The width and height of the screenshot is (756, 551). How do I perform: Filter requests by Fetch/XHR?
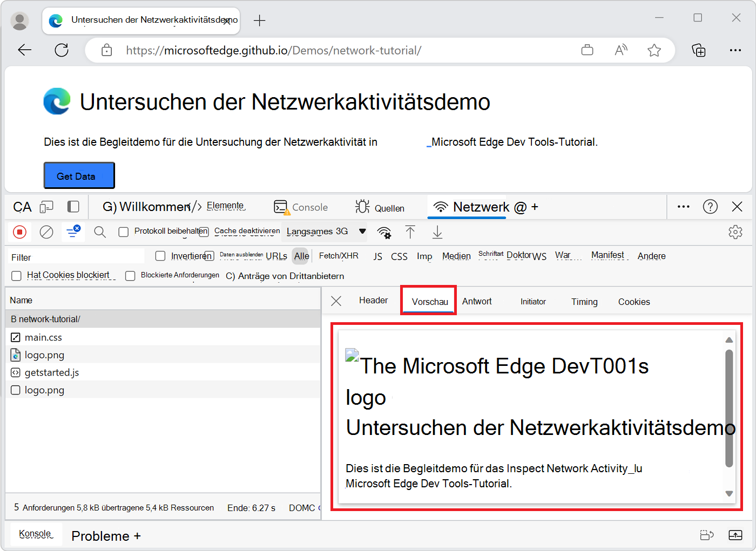339,256
